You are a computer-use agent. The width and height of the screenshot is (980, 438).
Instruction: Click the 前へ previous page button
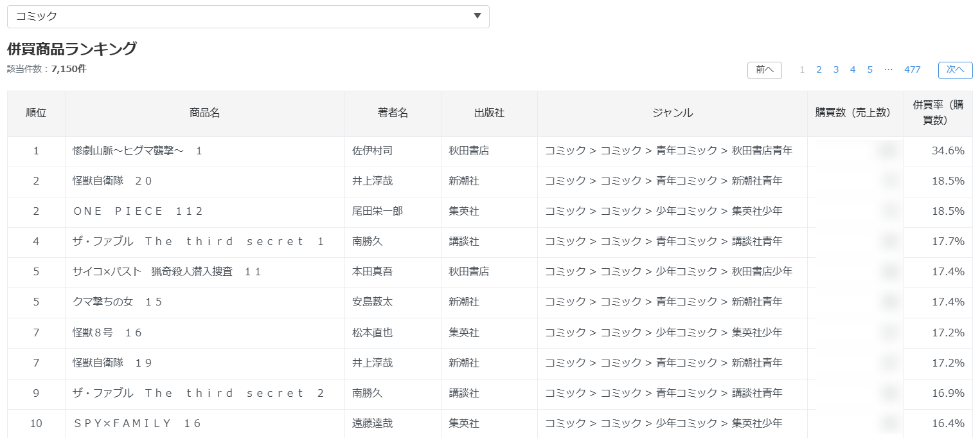pos(764,70)
